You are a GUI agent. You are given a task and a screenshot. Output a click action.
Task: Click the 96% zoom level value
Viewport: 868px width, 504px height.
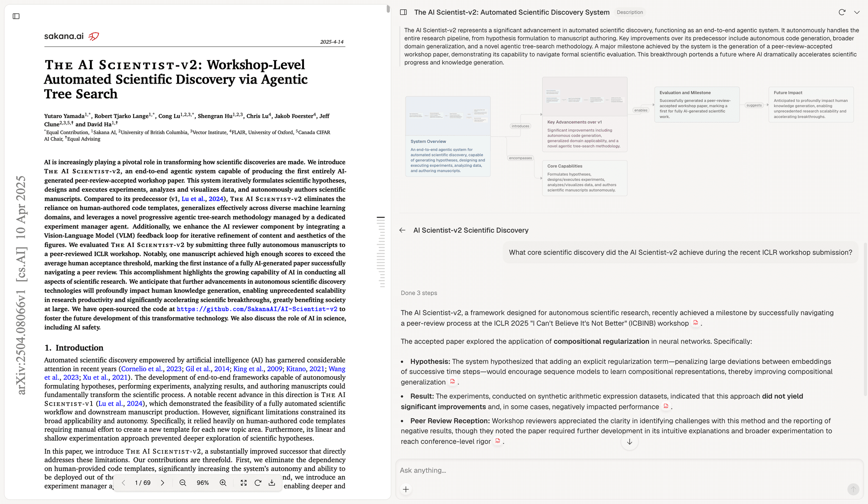203,483
